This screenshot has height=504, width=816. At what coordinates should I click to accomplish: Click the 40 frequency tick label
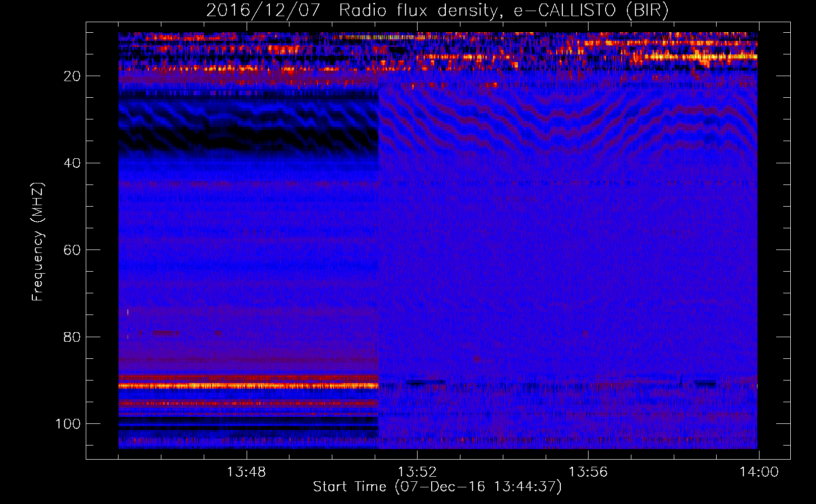click(x=72, y=163)
